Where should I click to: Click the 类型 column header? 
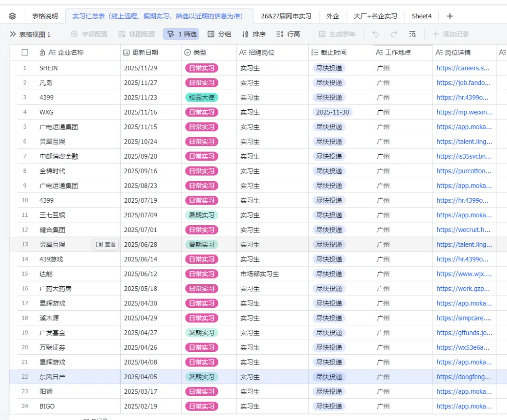(209, 53)
